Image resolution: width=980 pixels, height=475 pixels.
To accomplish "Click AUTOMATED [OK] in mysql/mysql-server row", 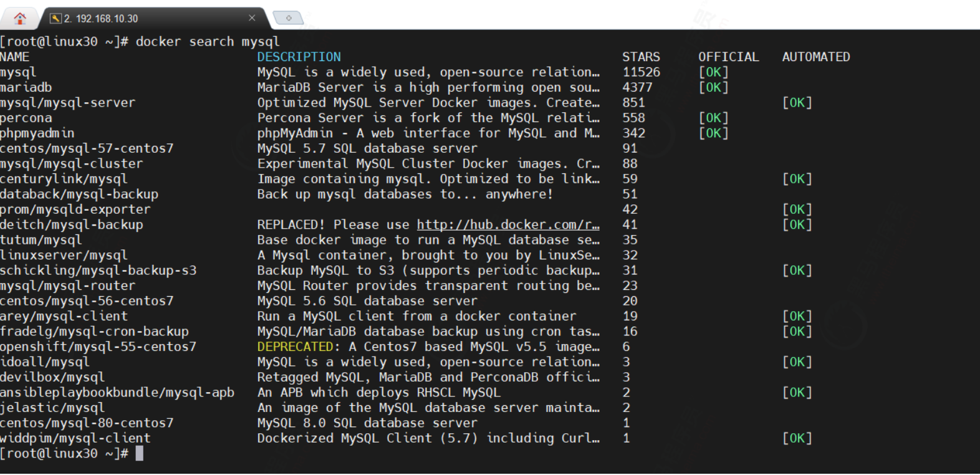I will pos(797,102).
